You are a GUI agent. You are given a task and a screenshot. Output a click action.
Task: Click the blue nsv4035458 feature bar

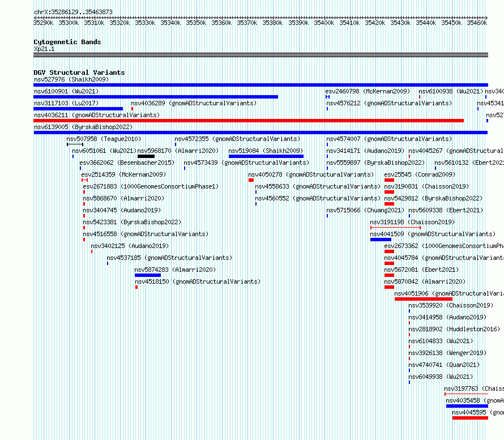point(467,406)
